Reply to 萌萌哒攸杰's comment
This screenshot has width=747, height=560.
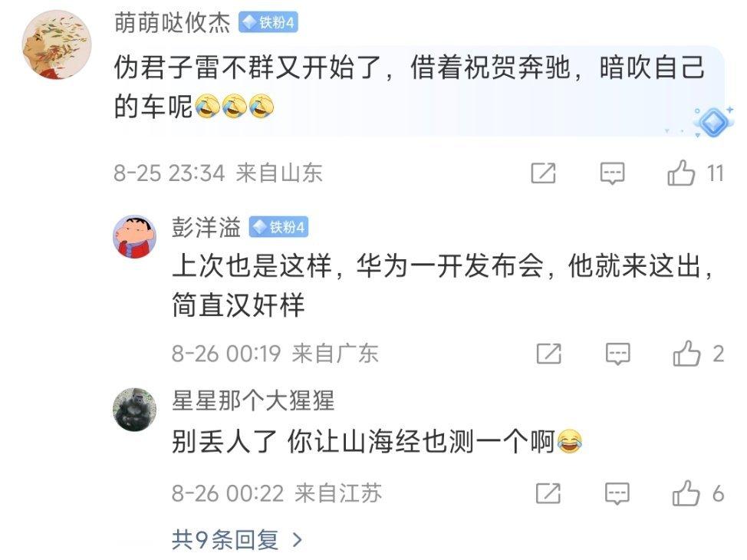(x=612, y=173)
